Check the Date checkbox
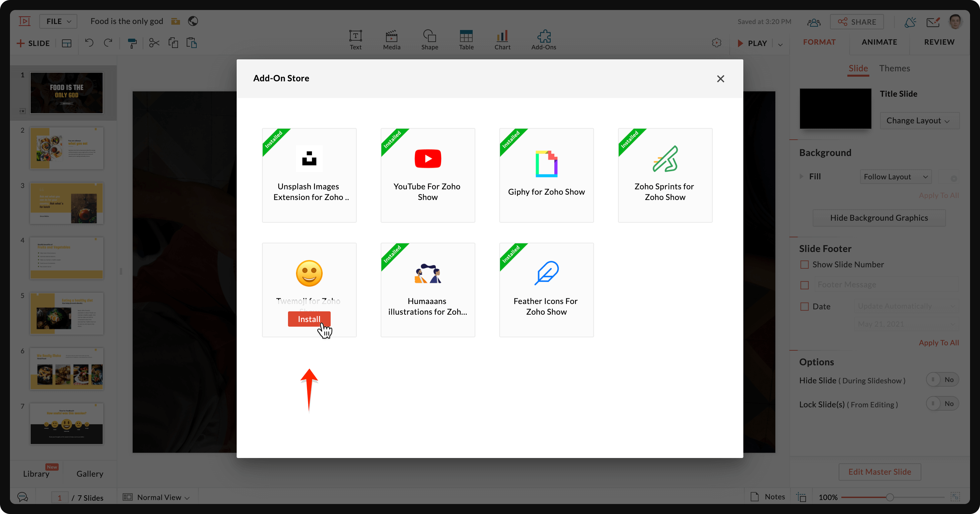Viewport: 980px width, 514px height. coord(804,307)
